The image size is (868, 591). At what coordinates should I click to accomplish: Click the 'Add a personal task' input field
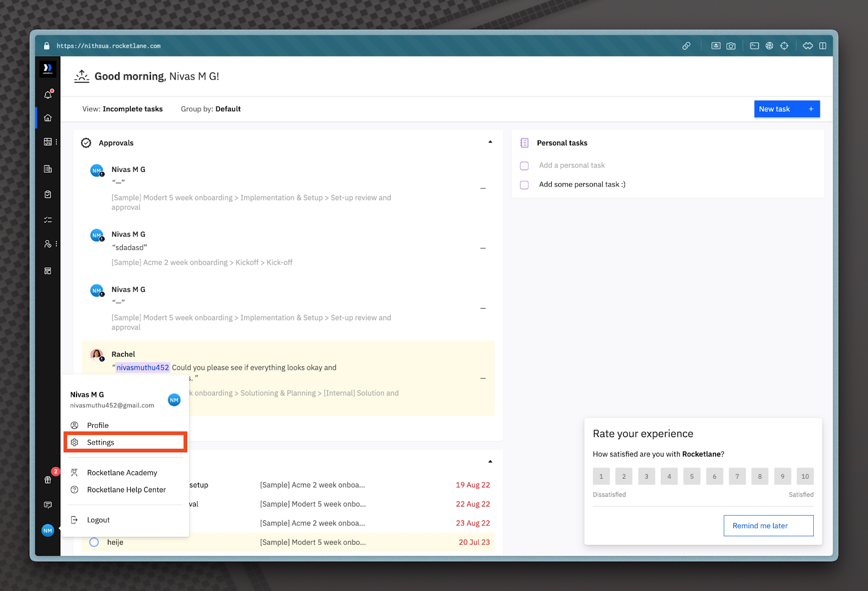572,165
